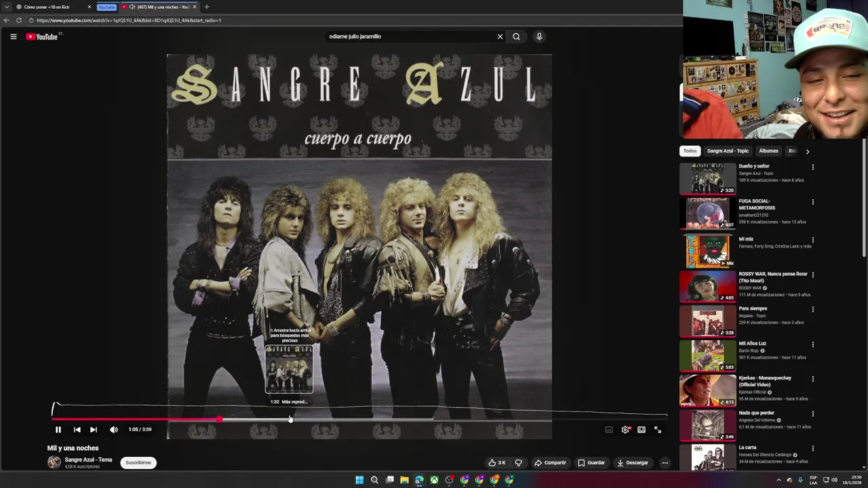Clear the search box with X

click(500, 37)
